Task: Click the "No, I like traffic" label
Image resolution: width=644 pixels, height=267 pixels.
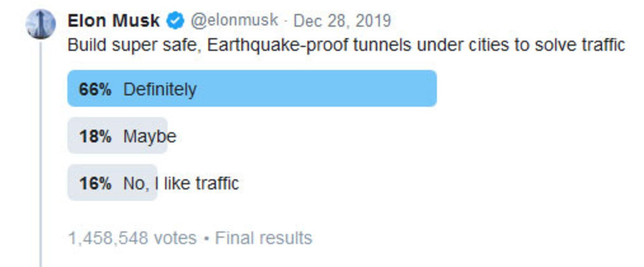Action: pos(181,183)
